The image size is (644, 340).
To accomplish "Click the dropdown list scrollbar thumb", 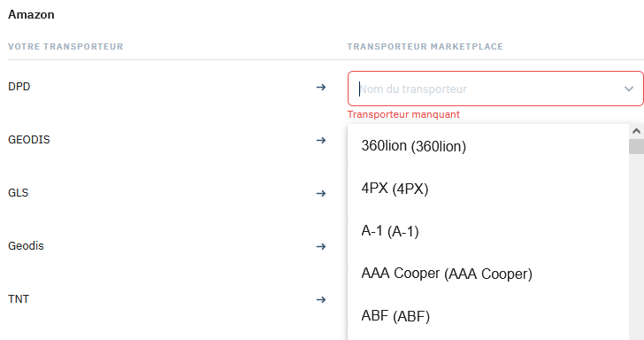I will pyautogui.click(x=636, y=147).
